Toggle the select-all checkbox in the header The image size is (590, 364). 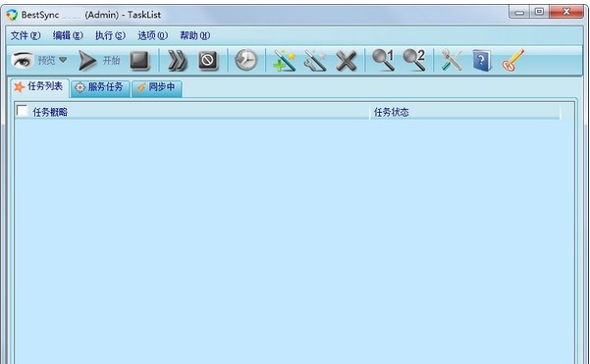pyautogui.click(x=23, y=111)
